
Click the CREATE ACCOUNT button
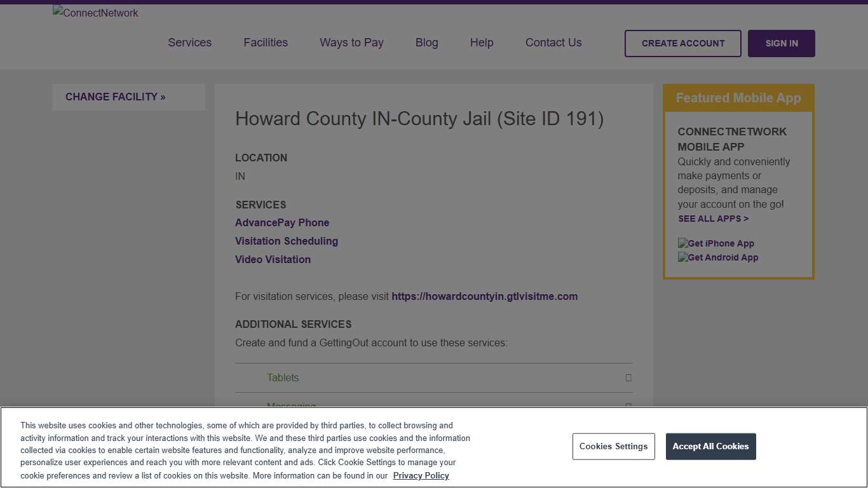tap(682, 43)
